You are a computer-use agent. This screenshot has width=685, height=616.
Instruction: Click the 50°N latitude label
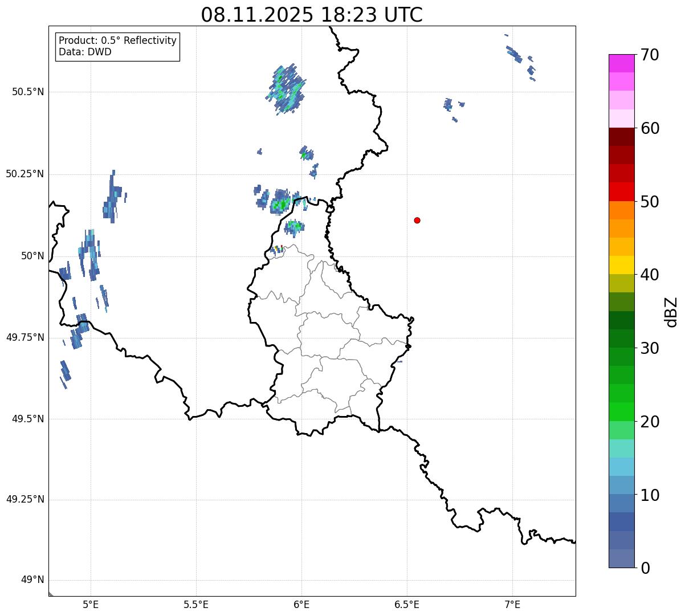tap(32, 256)
